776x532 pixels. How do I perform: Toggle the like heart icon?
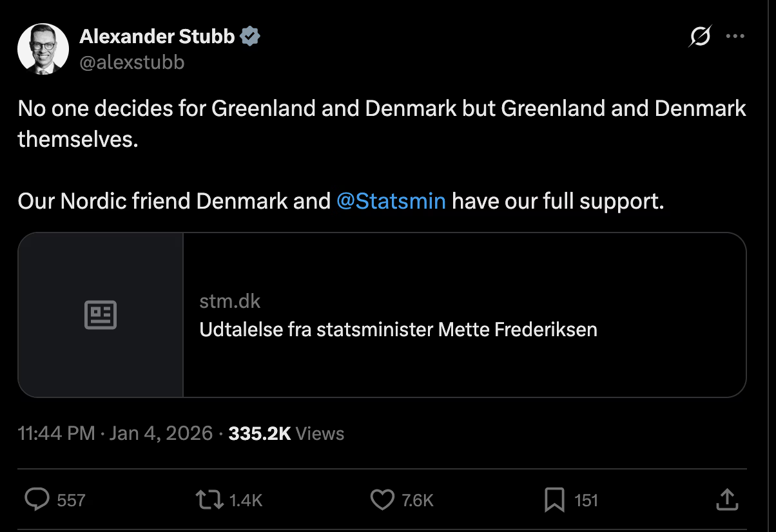(x=382, y=500)
